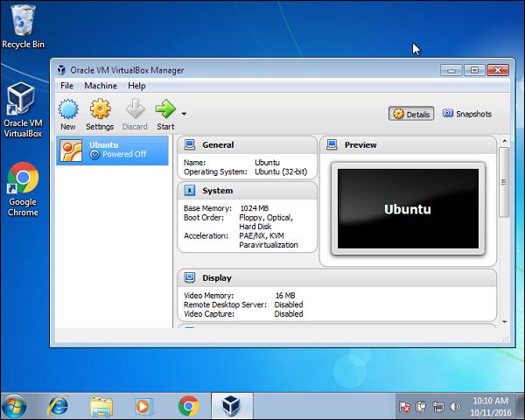Click the New virtual machine icon
Viewport: 525px width, 420px height.
[68, 112]
